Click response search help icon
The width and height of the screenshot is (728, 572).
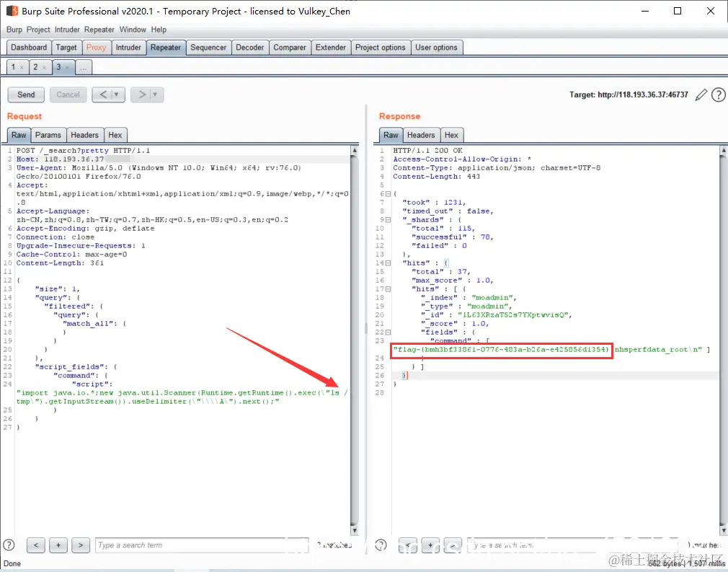381,545
